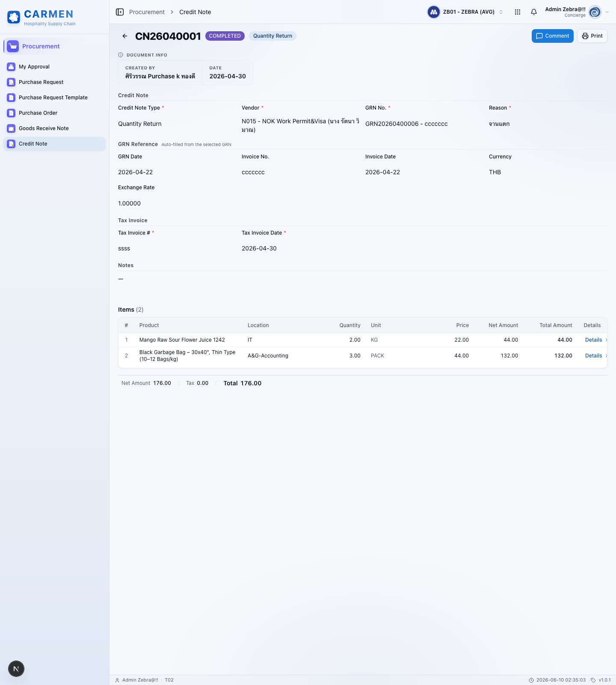The height and width of the screenshot is (685, 616).
Task: Expand the user profile menu chevron
Action: tap(607, 12)
